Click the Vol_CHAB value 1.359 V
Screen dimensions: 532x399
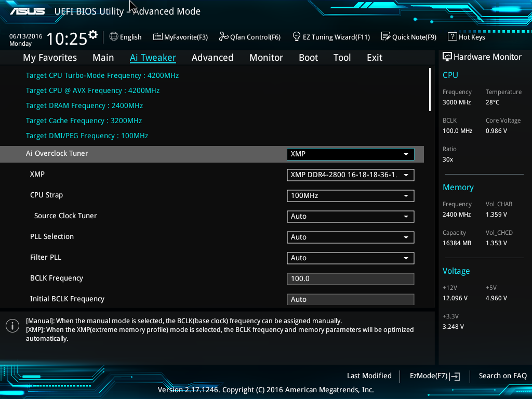496,215
